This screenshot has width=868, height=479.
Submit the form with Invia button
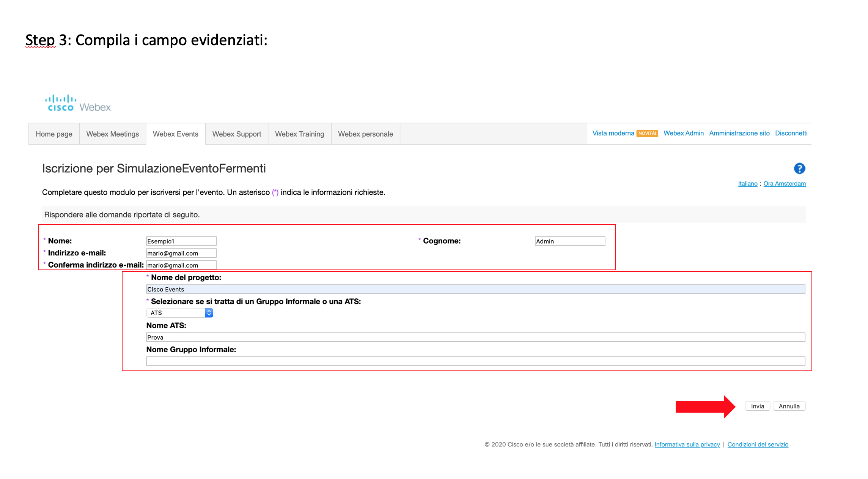[x=758, y=406]
